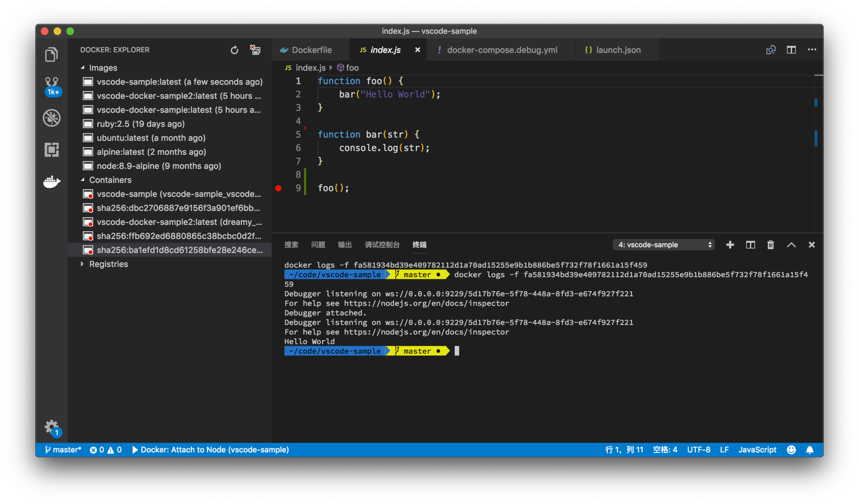Open the Debug view icon
The image size is (859, 504).
[x=51, y=118]
